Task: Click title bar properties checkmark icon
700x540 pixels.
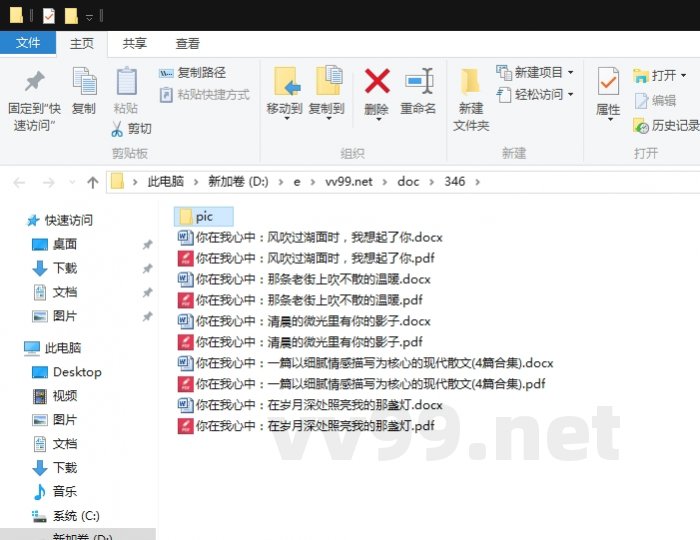Action: (49, 16)
